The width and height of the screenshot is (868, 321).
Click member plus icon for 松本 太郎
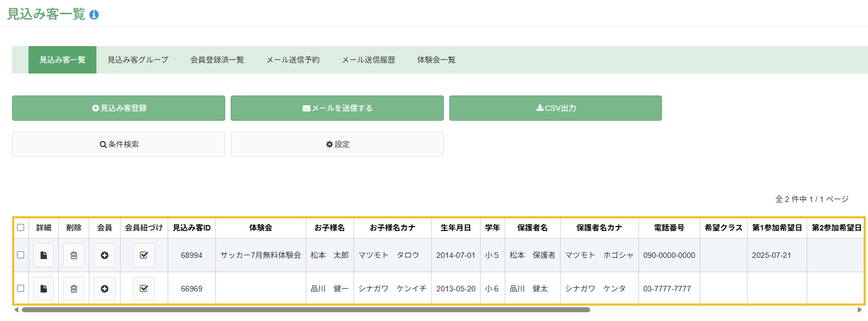[105, 255]
